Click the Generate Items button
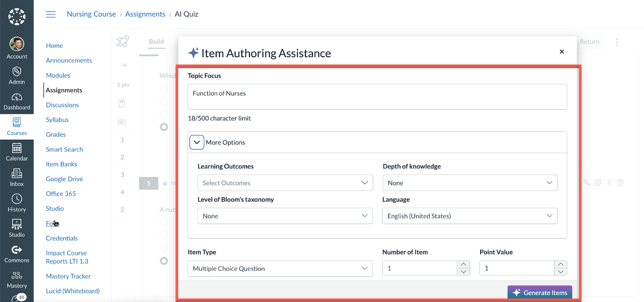The image size is (644, 302). point(540,293)
